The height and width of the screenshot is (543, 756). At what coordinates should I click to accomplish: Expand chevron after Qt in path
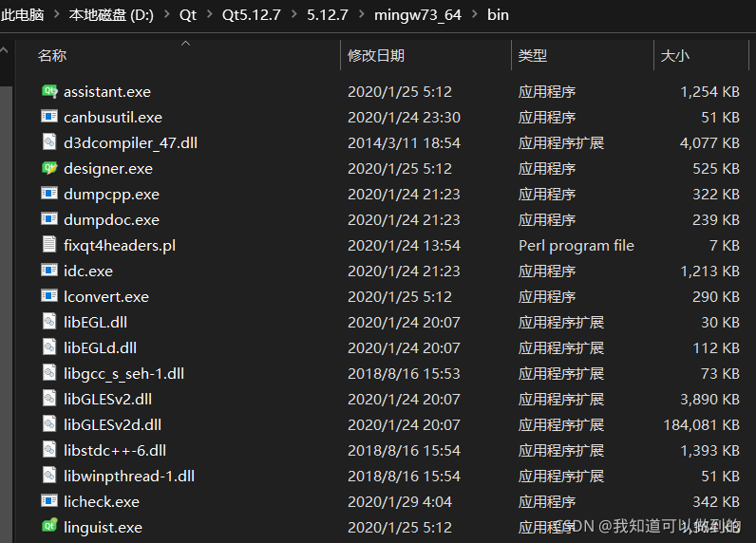coord(210,14)
